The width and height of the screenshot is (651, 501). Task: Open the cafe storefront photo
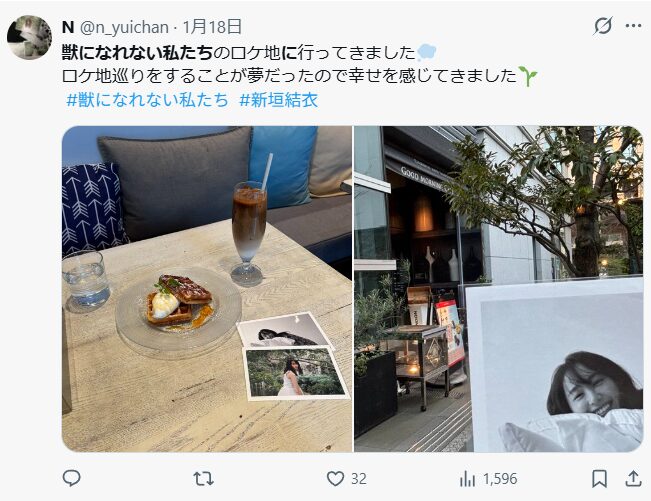(499, 289)
